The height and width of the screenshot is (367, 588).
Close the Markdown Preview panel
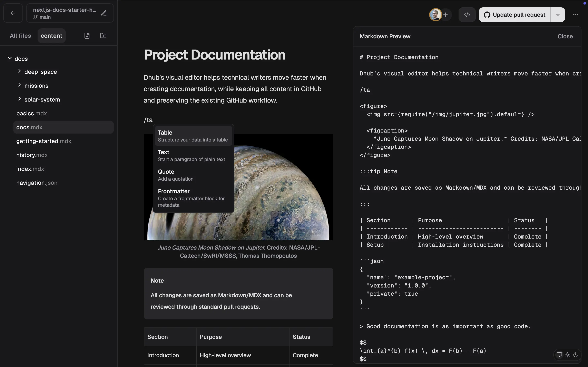tap(565, 36)
